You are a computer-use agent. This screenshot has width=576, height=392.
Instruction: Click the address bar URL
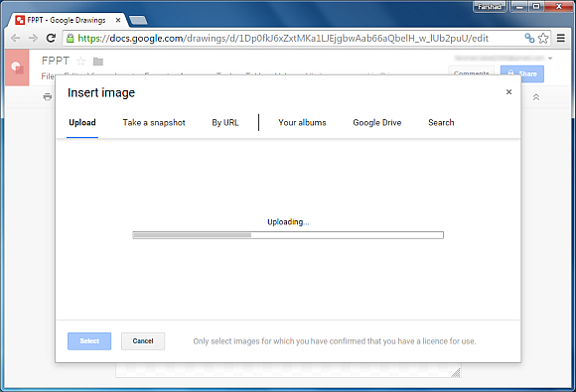pos(283,38)
